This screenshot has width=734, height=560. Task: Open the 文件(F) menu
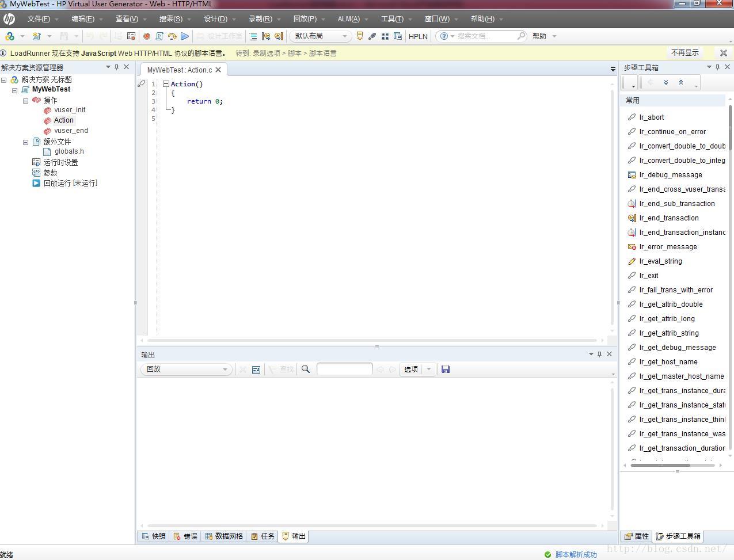point(43,19)
